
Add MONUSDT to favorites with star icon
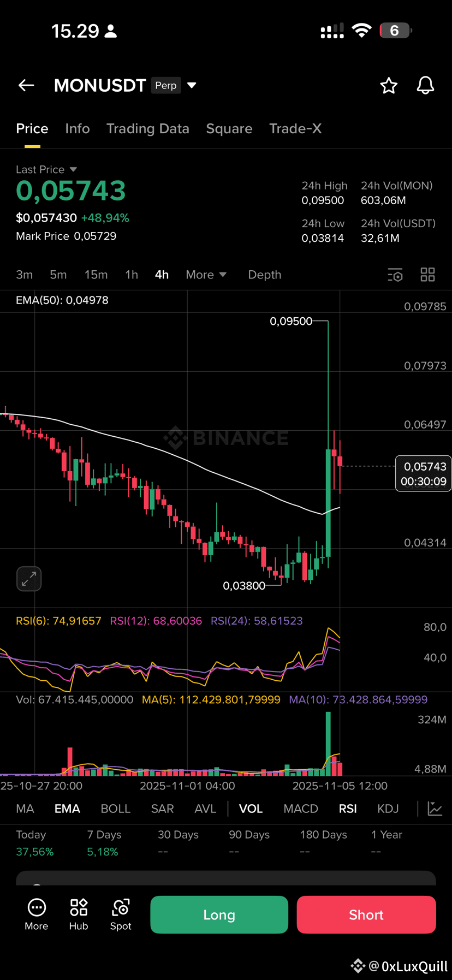tap(389, 86)
